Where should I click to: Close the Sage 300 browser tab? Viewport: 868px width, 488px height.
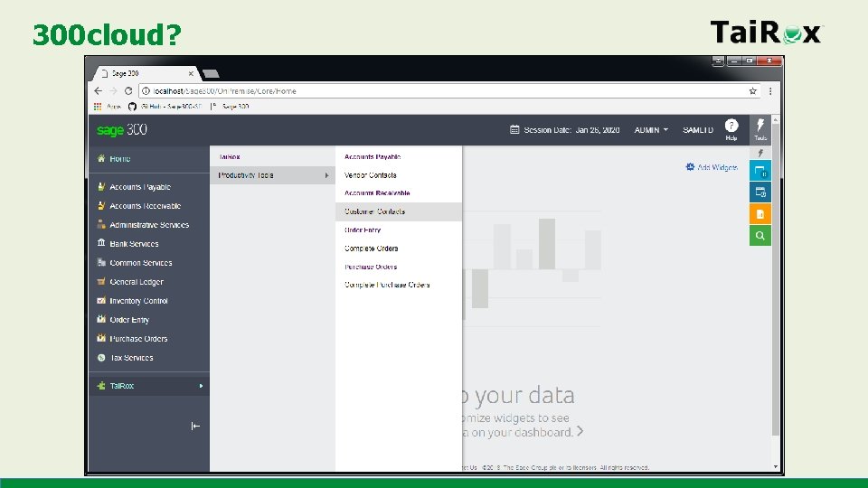coord(191,73)
